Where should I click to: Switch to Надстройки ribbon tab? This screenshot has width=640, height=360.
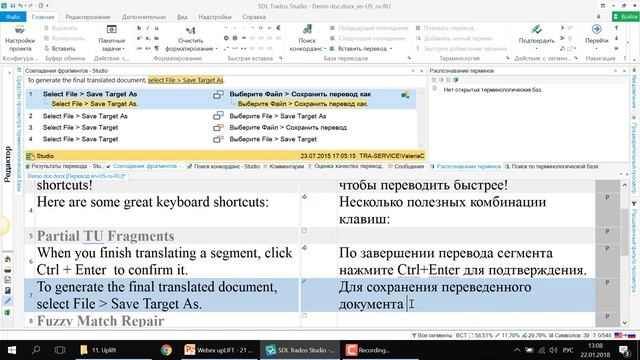[x=215, y=17]
